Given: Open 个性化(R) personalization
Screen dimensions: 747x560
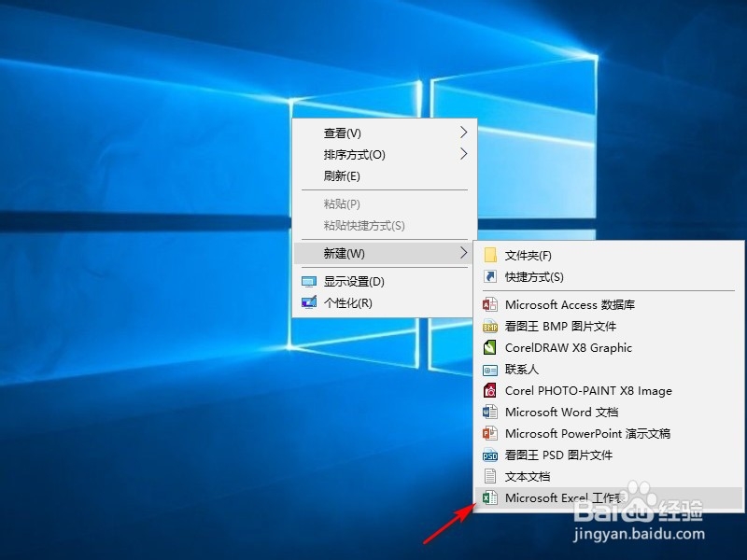Looking at the screenshot, I should pos(385,302).
